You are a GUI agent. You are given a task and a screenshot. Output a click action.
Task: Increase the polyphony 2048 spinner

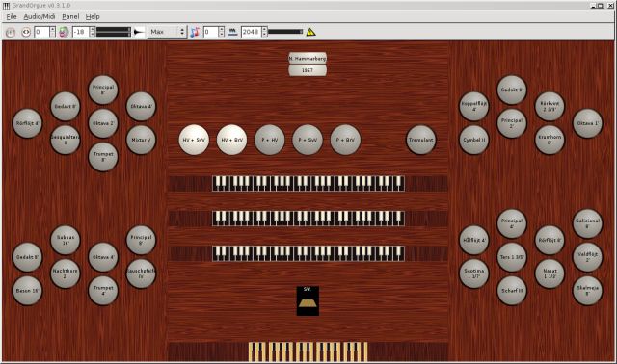pyautogui.click(x=264, y=29)
